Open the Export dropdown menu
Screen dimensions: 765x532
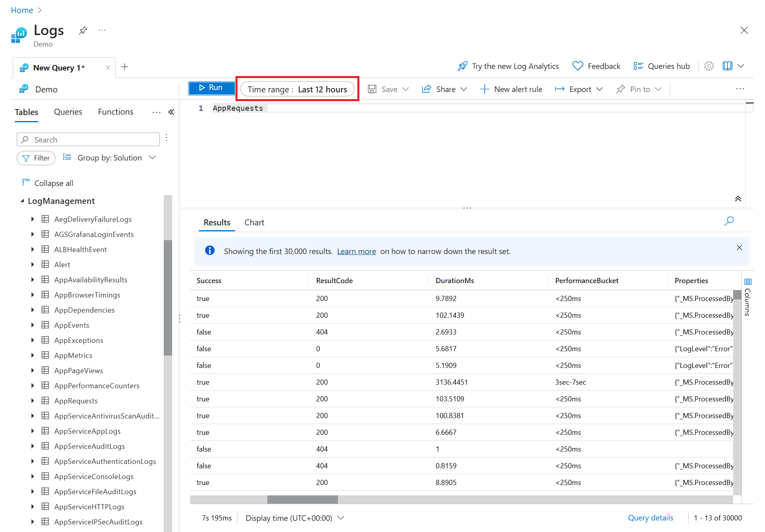579,89
